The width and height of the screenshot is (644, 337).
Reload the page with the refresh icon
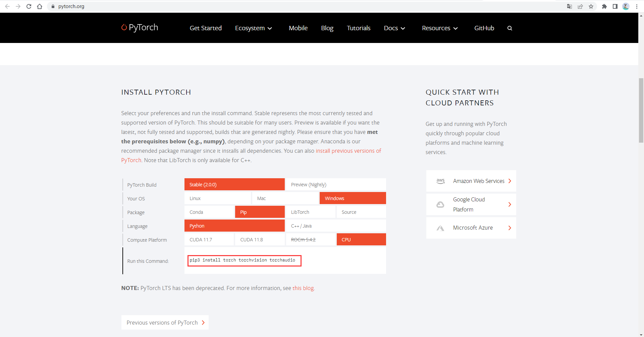[29, 6]
